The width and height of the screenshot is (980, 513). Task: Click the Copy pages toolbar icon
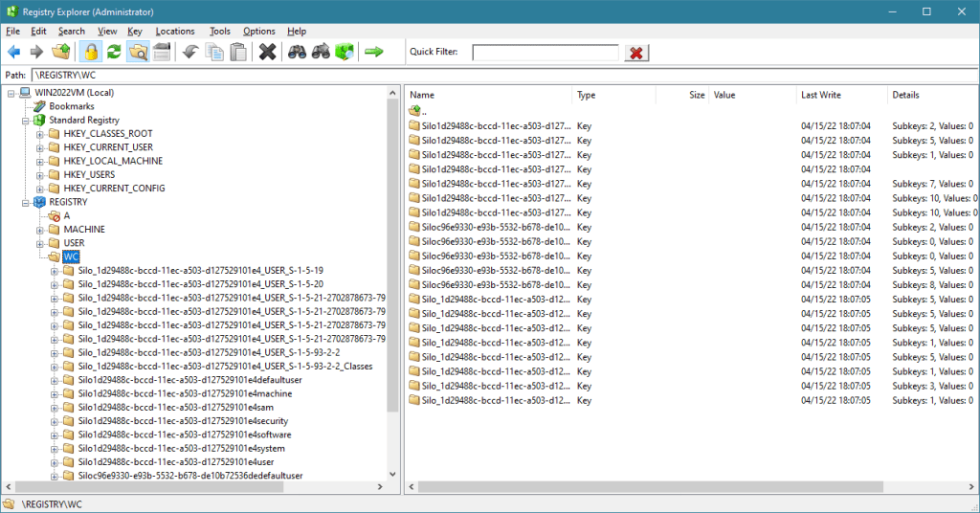(214, 52)
